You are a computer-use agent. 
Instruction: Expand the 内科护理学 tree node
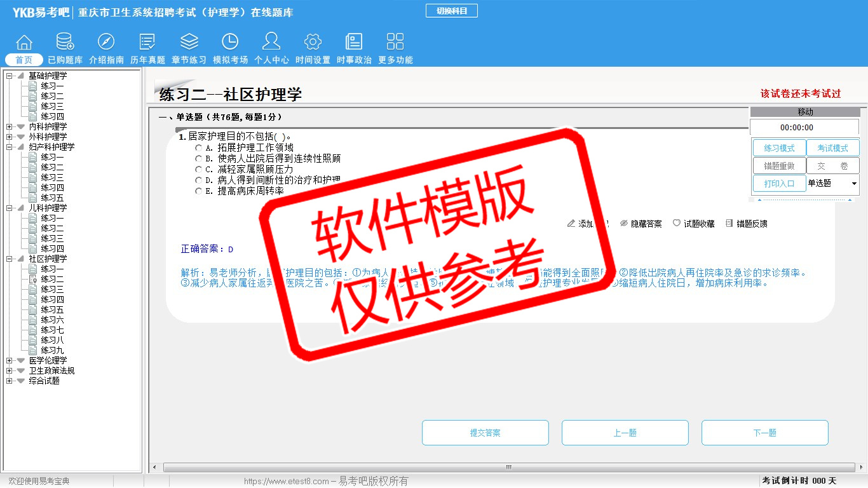click(9, 126)
